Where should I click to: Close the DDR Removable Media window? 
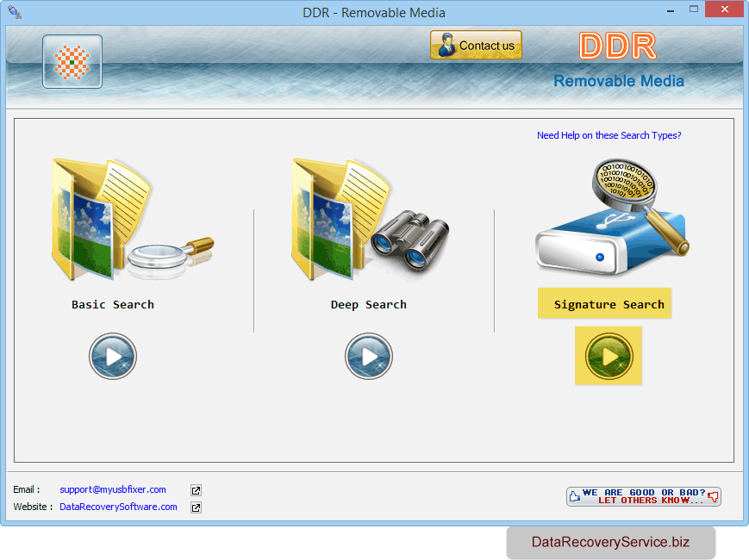[724, 9]
